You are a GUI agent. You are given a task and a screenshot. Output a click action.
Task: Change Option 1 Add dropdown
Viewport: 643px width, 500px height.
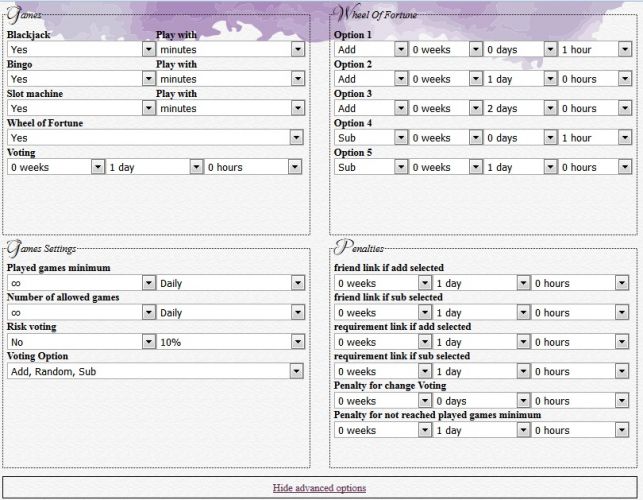pyautogui.click(x=370, y=49)
